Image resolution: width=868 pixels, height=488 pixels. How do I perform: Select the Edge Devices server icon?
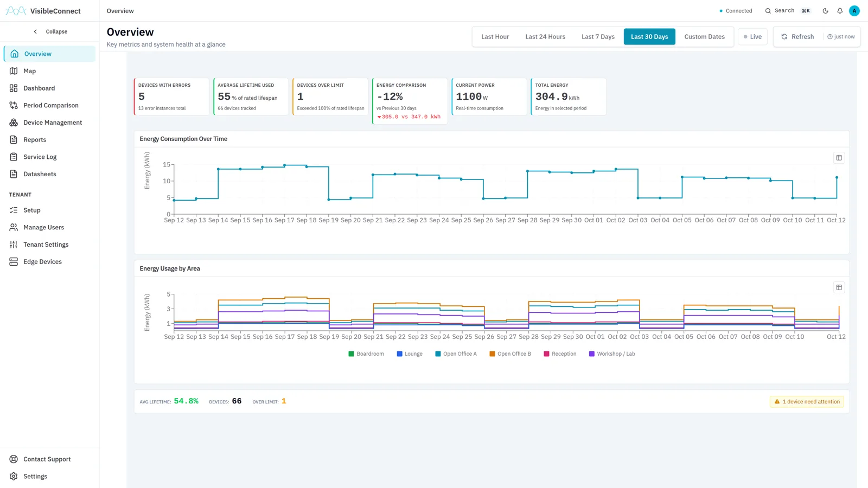(x=14, y=262)
